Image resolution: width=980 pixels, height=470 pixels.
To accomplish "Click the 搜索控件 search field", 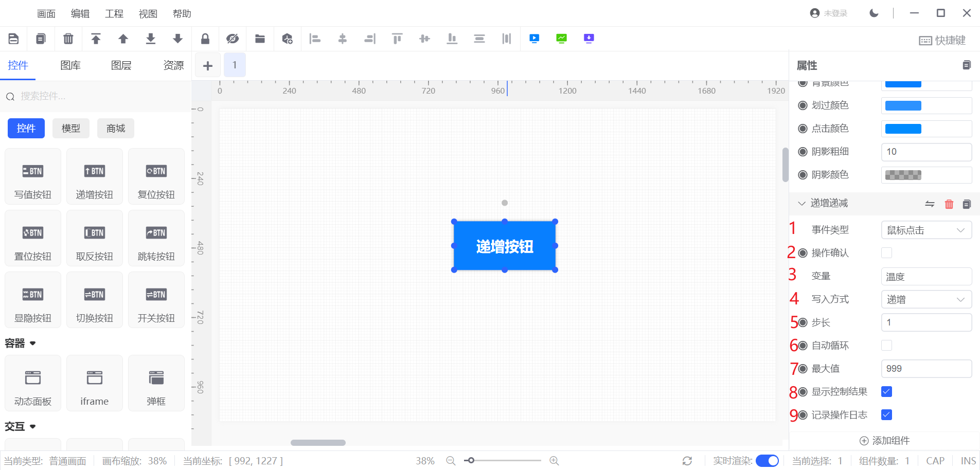I will (98, 96).
